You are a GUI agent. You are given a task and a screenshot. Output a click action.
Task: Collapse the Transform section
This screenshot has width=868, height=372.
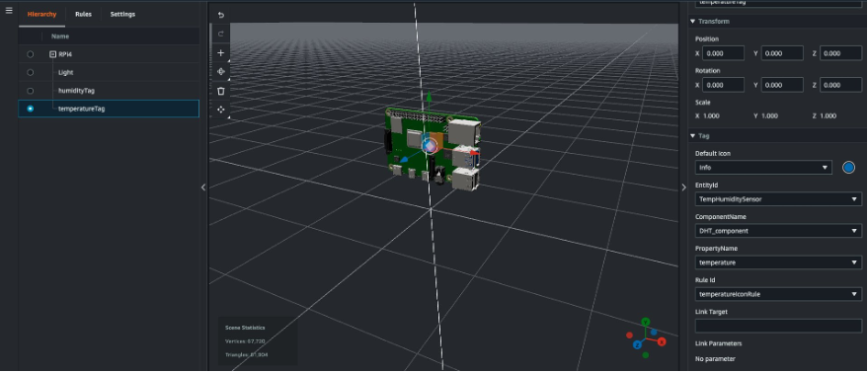(x=692, y=22)
